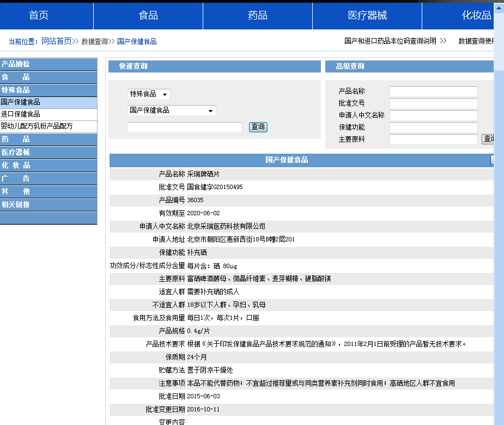Expand 药品 sidebar section
This screenshot has width=504, height=425.
[x=48, y=139]
